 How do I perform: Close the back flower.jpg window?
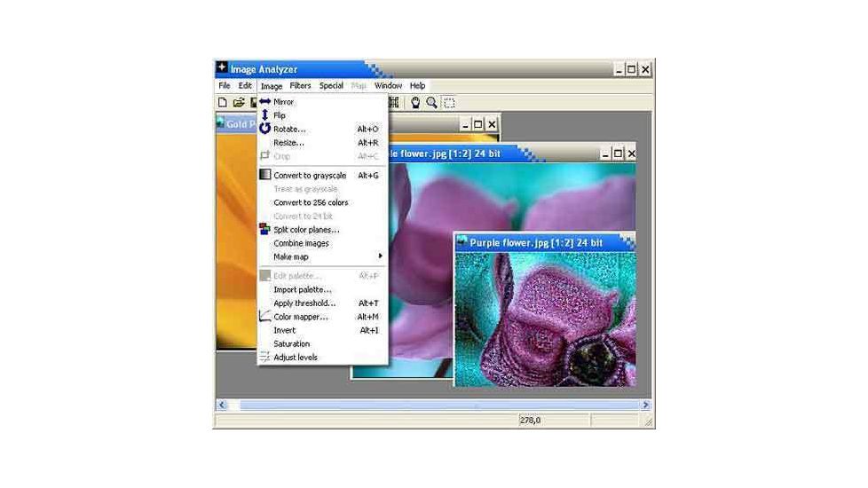(631, 153)
